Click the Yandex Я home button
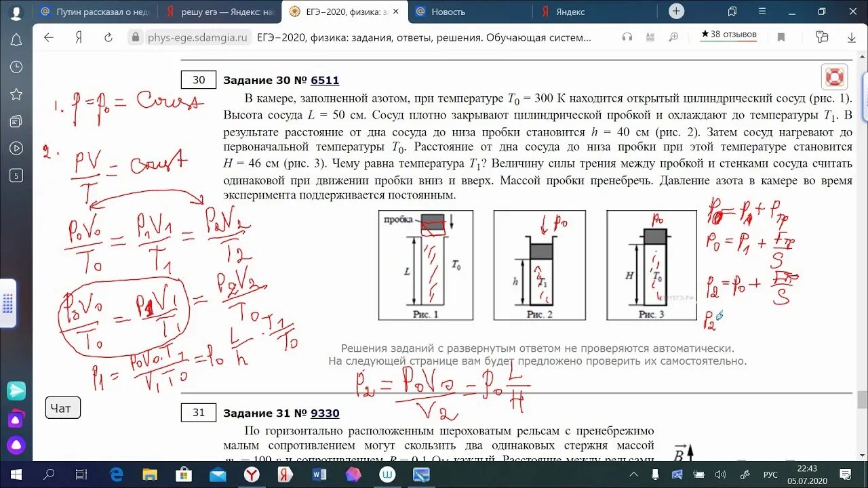868x488 pixels. pyautogui.click(x=79, y=37)
